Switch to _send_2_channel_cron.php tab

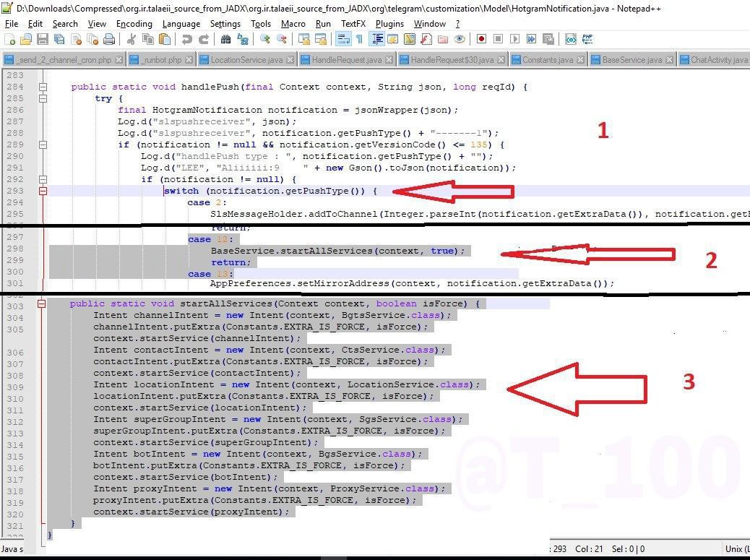click(x=63, y=60)
